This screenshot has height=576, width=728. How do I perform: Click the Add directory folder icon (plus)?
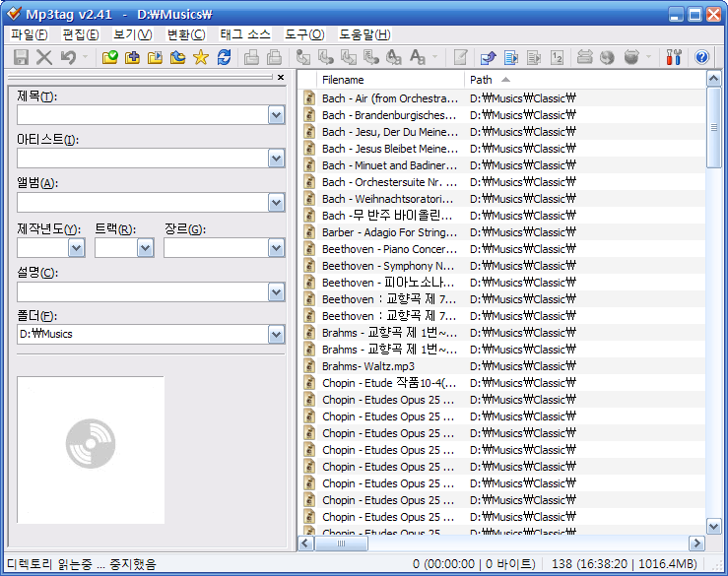(132, 57)
